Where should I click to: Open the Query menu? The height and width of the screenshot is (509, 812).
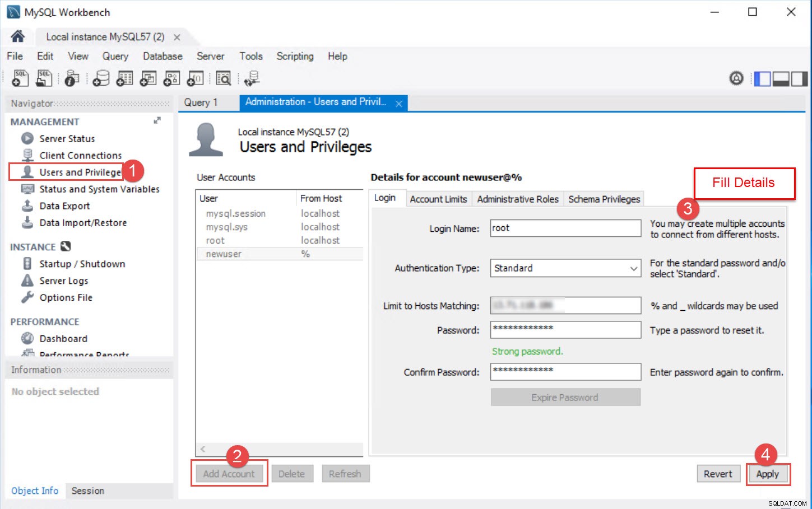[115, 56]
